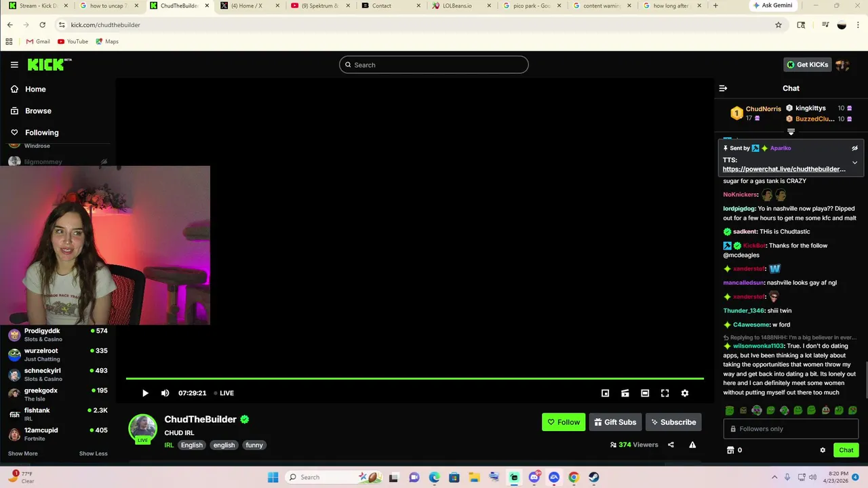Click wilsonwonka1103 username in chat
Image resolution: width=868 pixels, height=488 pixels.
(x=758, y=346)
